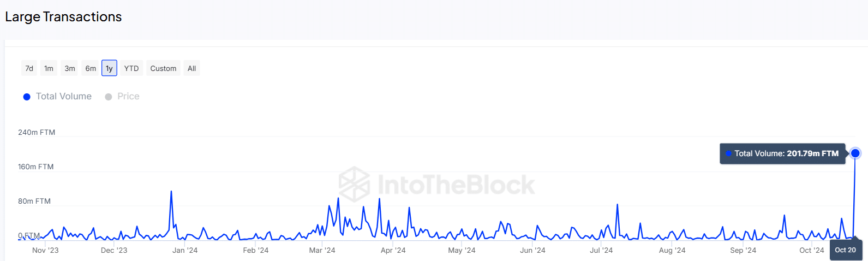868x261 pixels.
Task: Enable the Price series legend
Action: click(x=128, y=96)
